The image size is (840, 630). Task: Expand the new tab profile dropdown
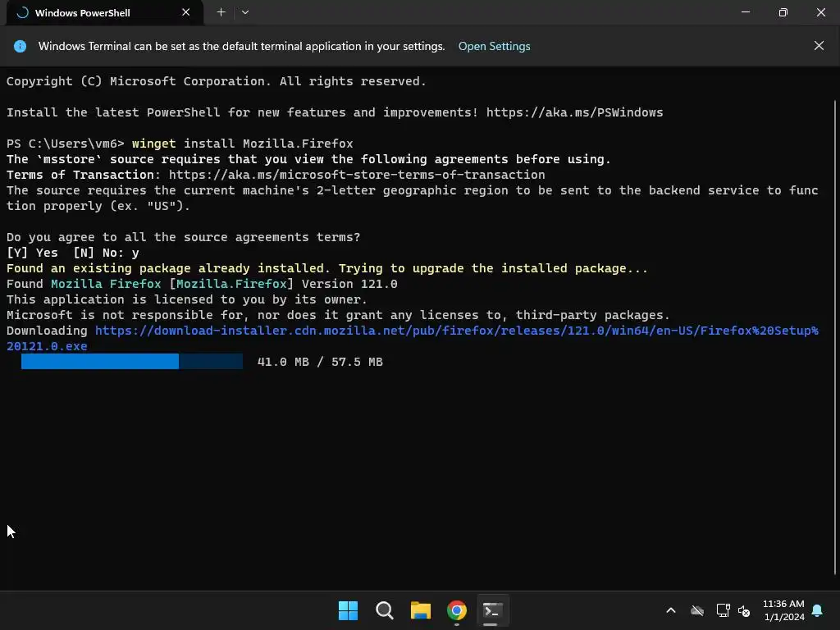[244, 12]
